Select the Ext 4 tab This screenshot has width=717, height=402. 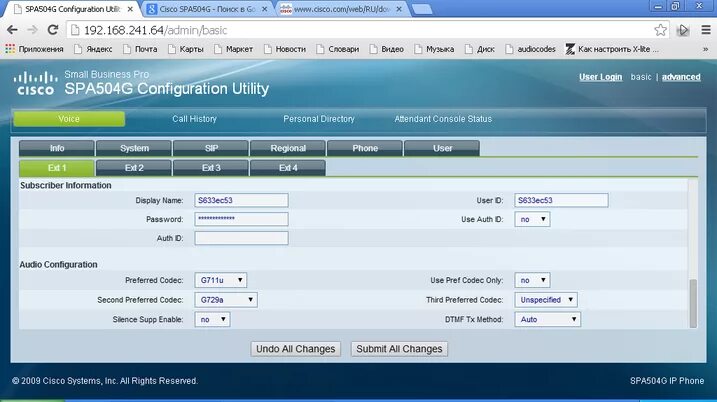click(x=288, y=168)
